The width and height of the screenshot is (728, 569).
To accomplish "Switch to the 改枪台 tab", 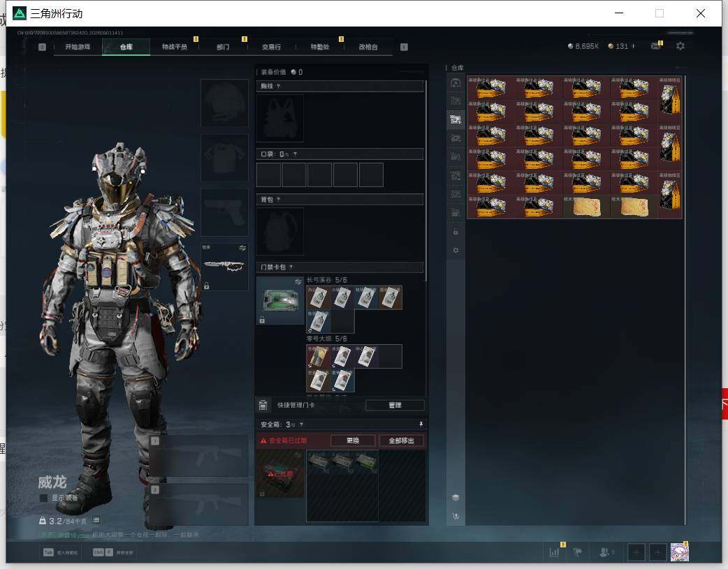I will tap(368, 47).
